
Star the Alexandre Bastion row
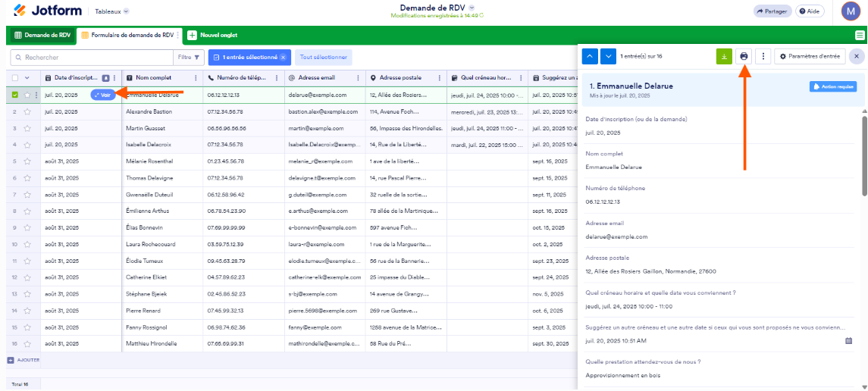[x=27, y=111]
